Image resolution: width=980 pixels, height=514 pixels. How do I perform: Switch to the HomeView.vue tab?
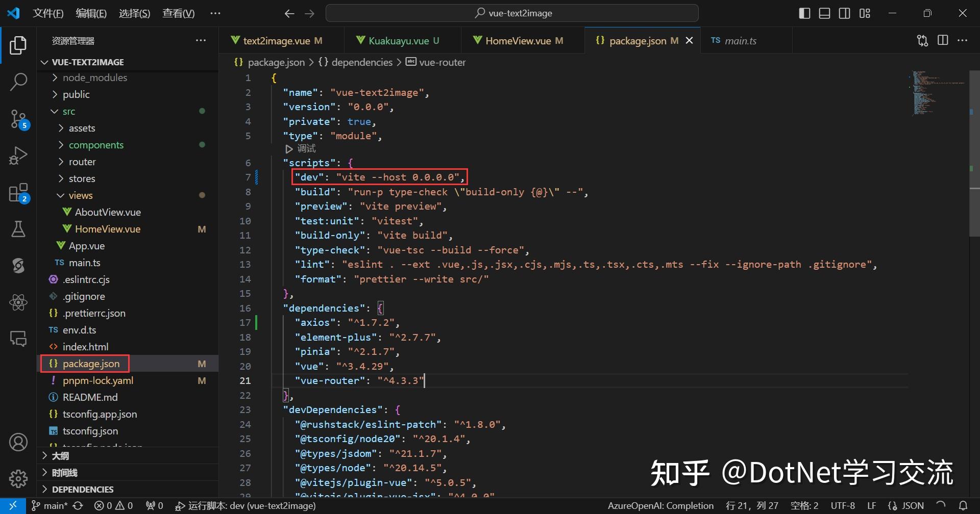[x=522, y=40]
